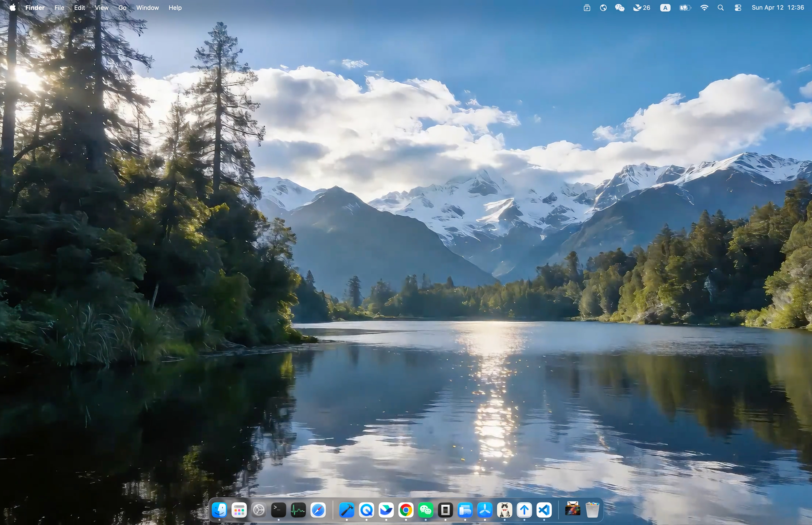Viewport: 812px width, 525px height.
Task: Open Terminal from the dock
Action: click(278, 510)
